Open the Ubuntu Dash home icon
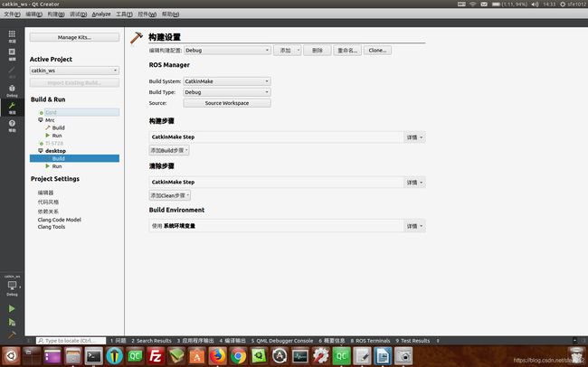The image size is (588, 367). pos(11,356)
